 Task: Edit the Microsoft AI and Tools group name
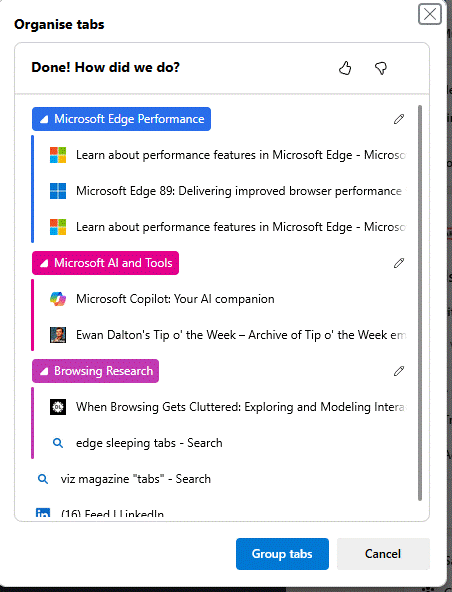coord(399,263)
